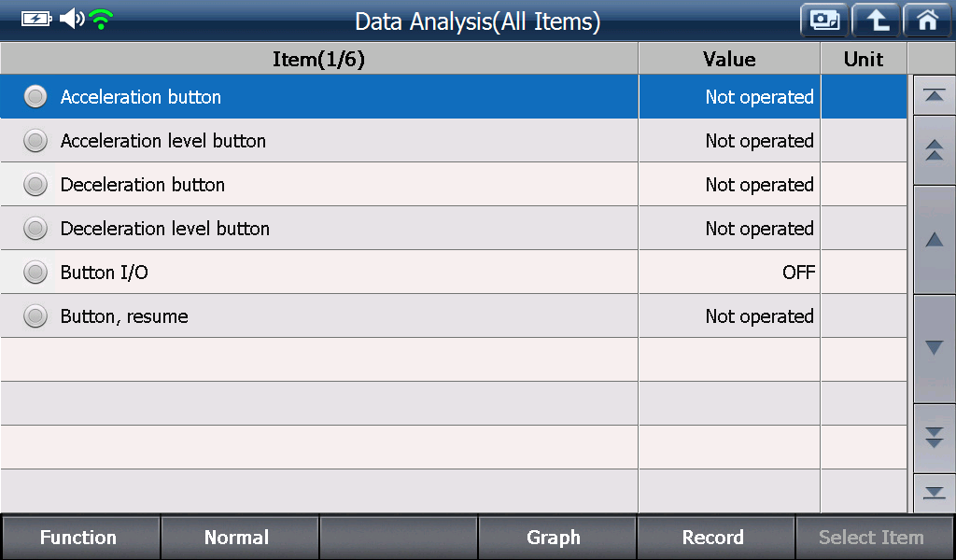The height and width of the screenshot is (560, 956).
Task: Open the Function menu
Action: pos(80,537)
